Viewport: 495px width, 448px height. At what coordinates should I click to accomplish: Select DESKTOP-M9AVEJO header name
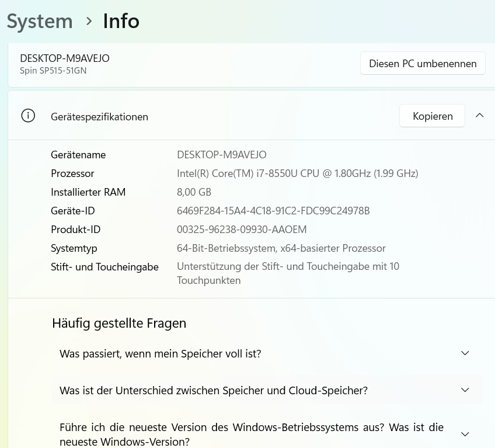point(65,58)
